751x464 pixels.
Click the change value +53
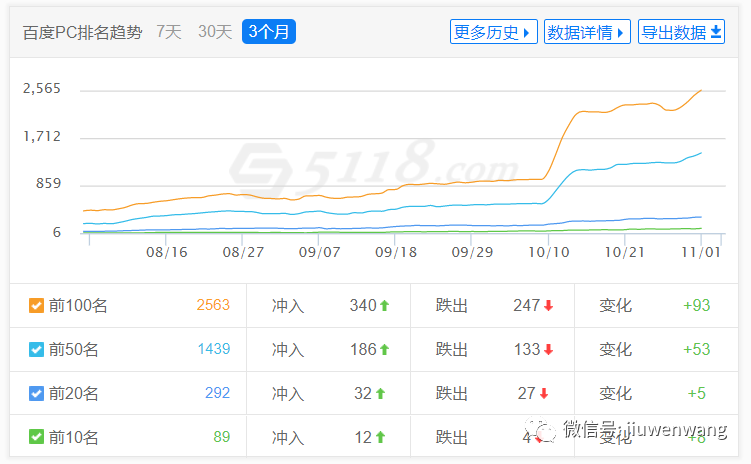pos(696,349)
